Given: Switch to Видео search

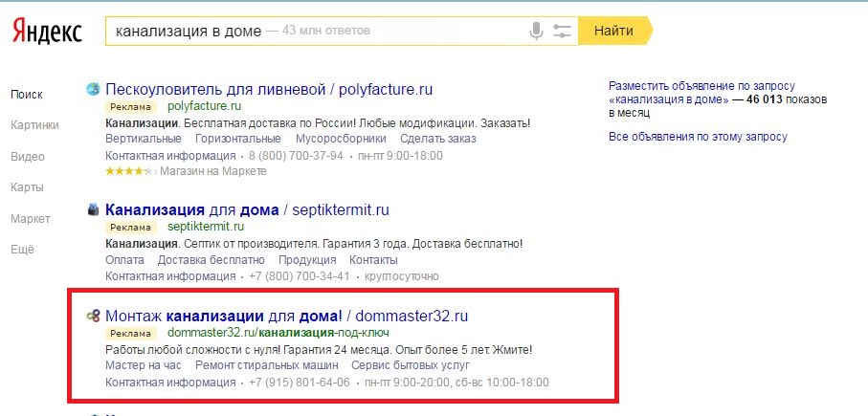Looking at the screenshot, I should point(28,157).
